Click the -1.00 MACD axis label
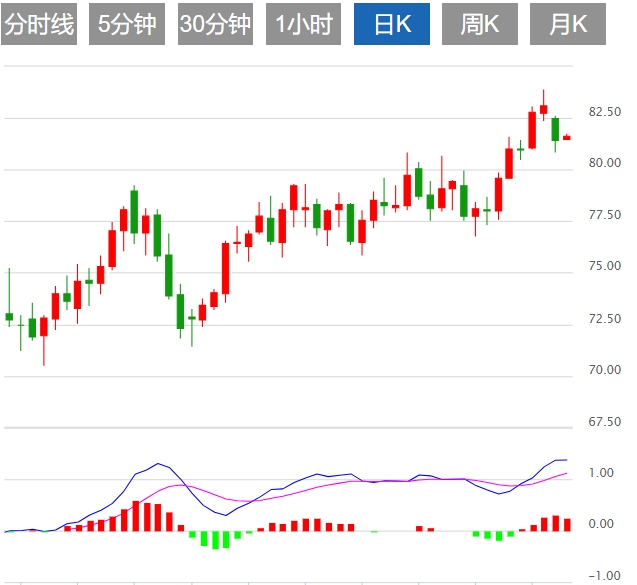637x585 pixels. (x=603, y=576)
